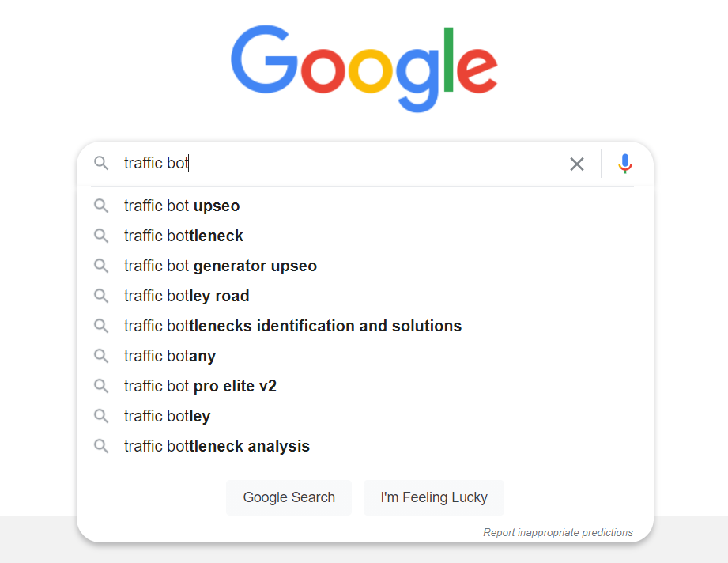This screenshot has width=728, height=563.
Task: Select the 'traffic botany' suggestion
Action: [x=168, y=356]
